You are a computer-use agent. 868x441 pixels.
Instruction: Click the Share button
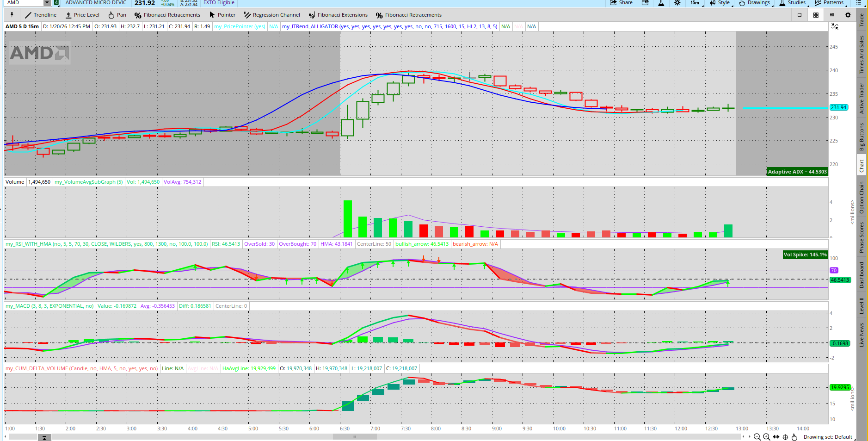tap(621, 3)
